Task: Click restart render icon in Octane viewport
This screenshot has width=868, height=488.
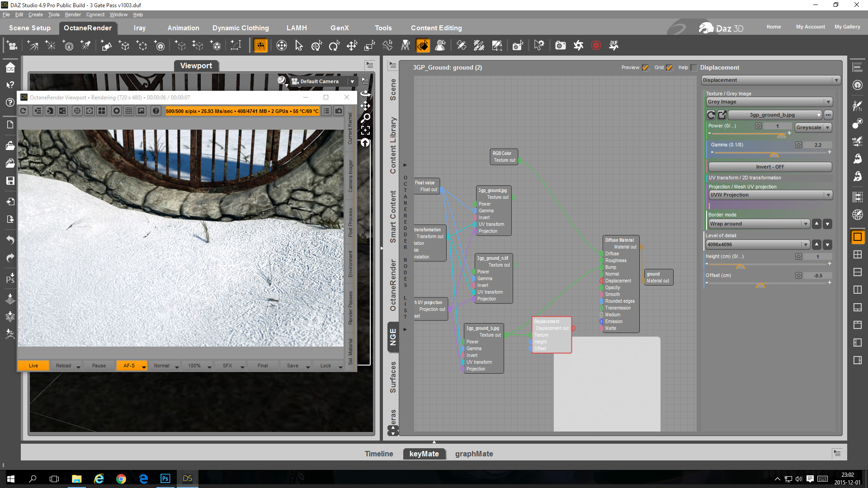Action: (24, 111)
